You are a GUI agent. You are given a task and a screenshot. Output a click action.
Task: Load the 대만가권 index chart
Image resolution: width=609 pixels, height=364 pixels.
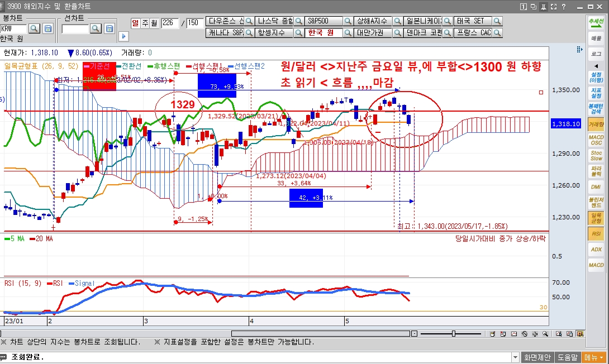[373, 33]
